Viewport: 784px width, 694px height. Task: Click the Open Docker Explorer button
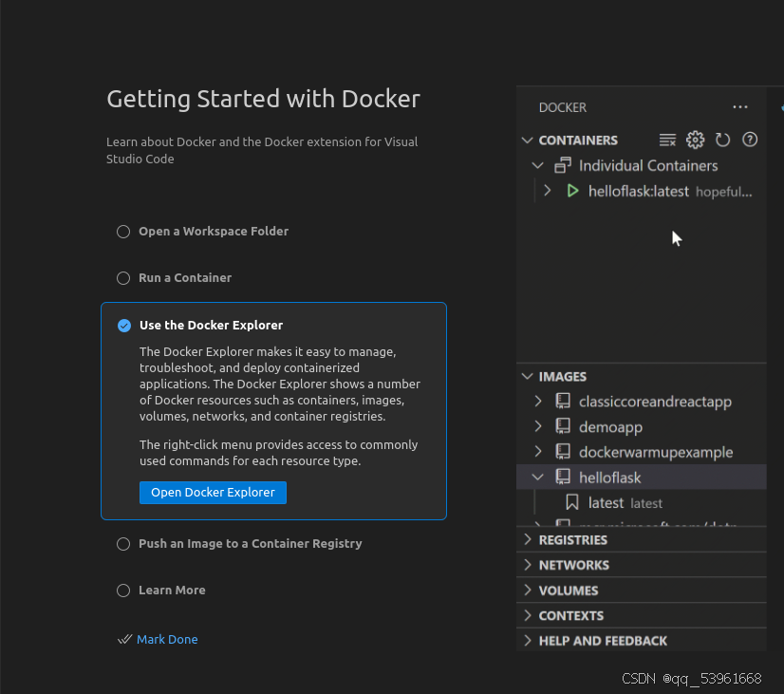(213, 493)
